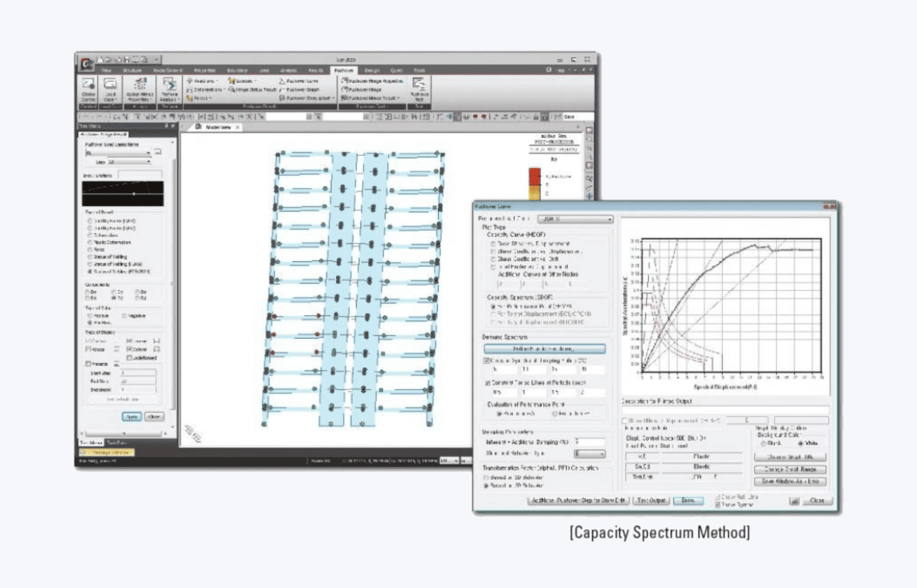Open Pushover Graph from ribbon
The height and width of the screenshot is (588, 917).
[299, 89]
